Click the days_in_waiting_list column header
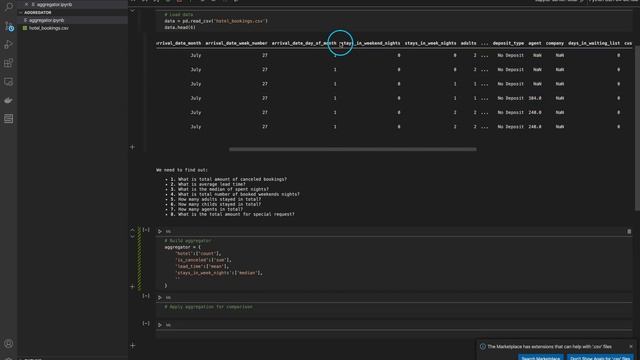 coord(594,43)
